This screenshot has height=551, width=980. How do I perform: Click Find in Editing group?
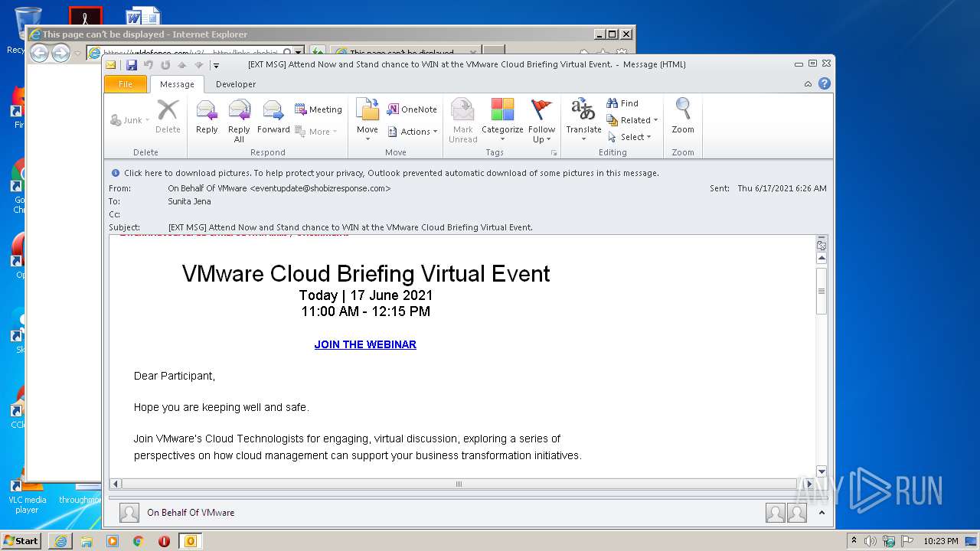coord(622,103)
